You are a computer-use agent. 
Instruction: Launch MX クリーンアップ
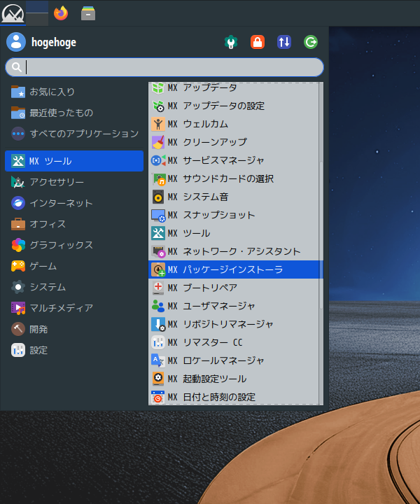[235, 142]
